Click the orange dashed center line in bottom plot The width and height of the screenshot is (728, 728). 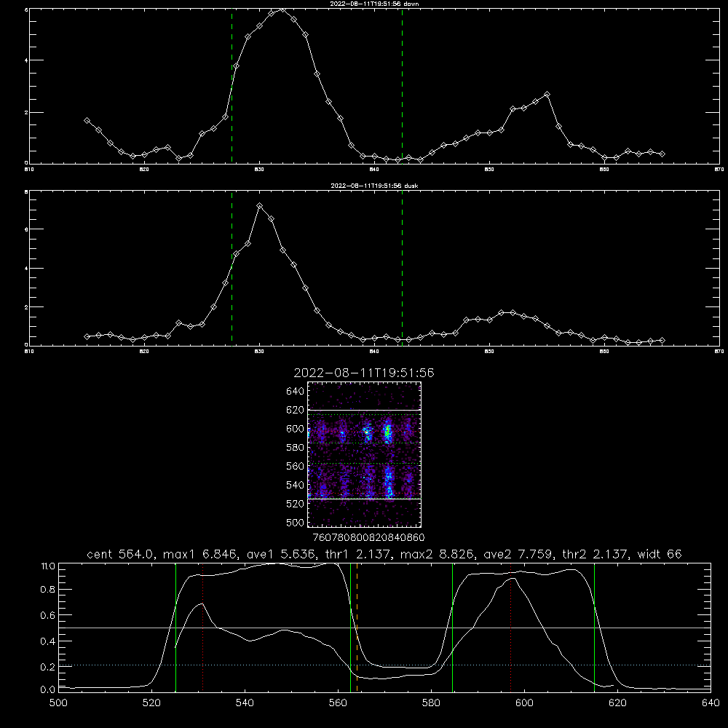[x=357, y=628]
